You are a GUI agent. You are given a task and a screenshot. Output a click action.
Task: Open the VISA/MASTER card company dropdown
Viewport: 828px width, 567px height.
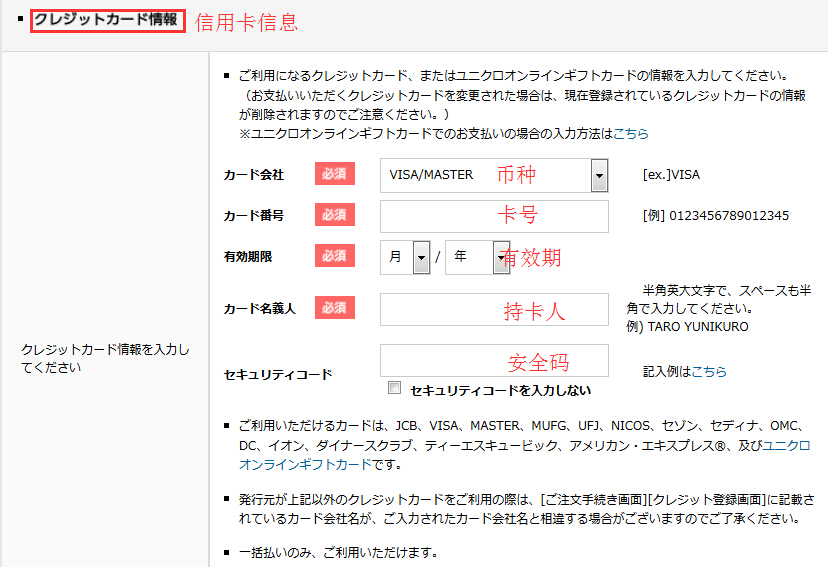click(495, 175)
